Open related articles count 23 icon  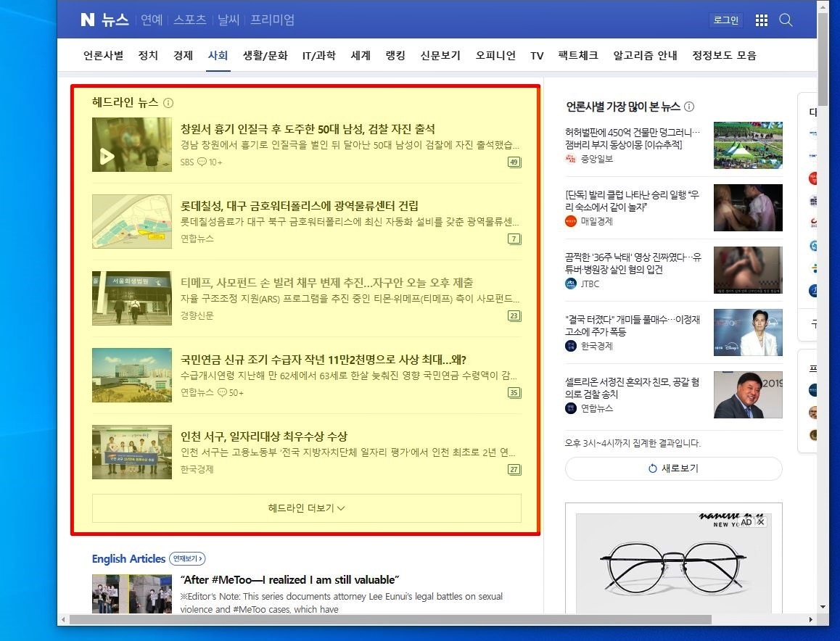(x=514, y=316)
